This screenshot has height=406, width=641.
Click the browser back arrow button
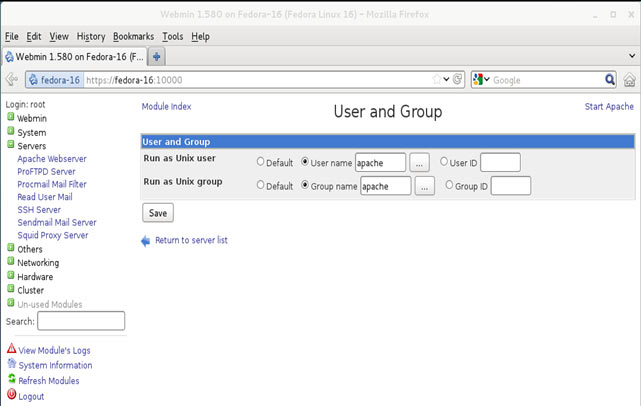(x=12, y=80)
